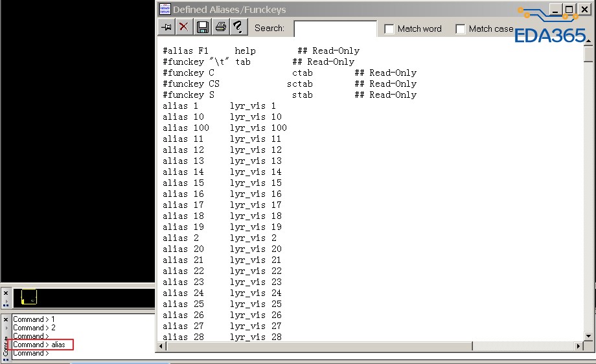Screen dimensions: 596x364
Task: Select the 'alias 21 lyr_vis 21' line
Action: pyautogui.click(x=222, y=260)
